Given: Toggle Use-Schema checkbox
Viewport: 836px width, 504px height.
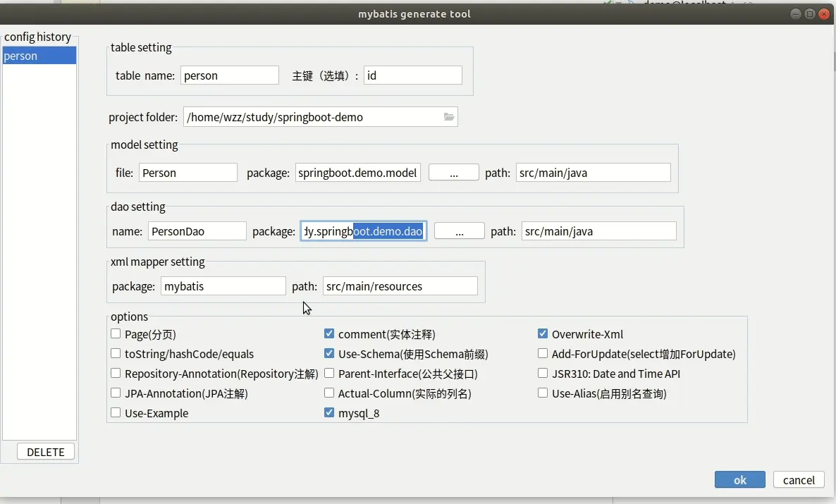Looking at the screenshot, I should point(329,354).
